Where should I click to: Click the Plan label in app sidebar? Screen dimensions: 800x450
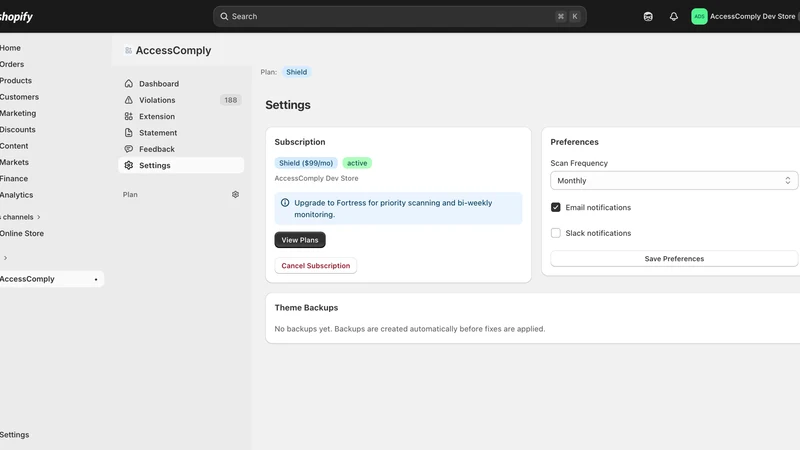click(x=130, y=194)
